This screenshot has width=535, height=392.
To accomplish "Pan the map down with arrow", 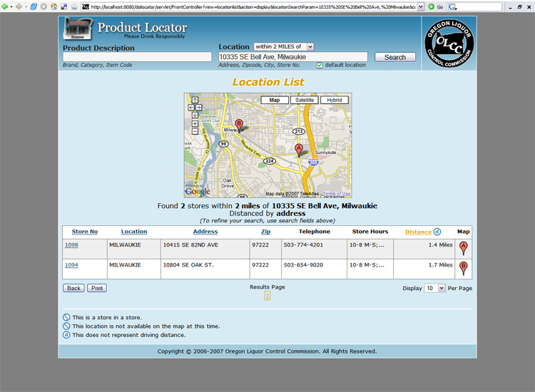I will tap(195, 115).
